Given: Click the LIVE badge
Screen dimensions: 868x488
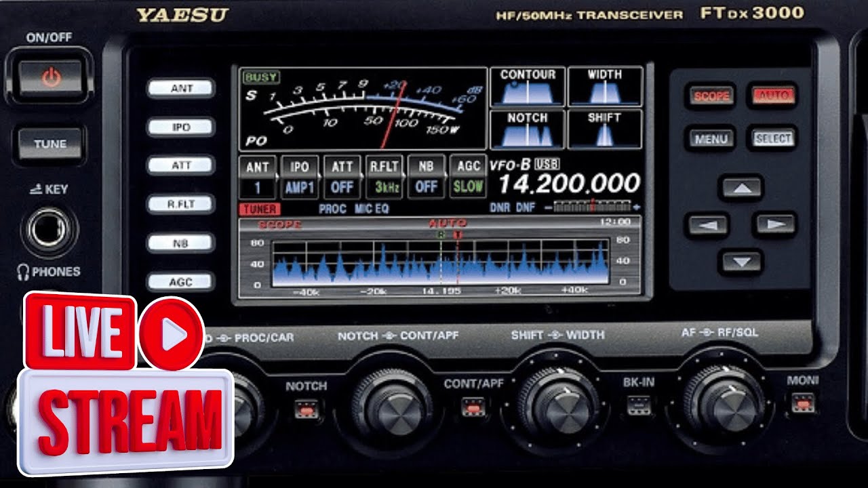Looking at the screenshot, I should (80, 331).
